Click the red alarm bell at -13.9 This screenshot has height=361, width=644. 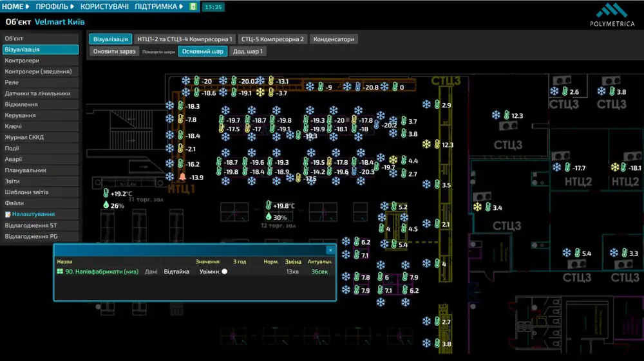pos(182,177)
